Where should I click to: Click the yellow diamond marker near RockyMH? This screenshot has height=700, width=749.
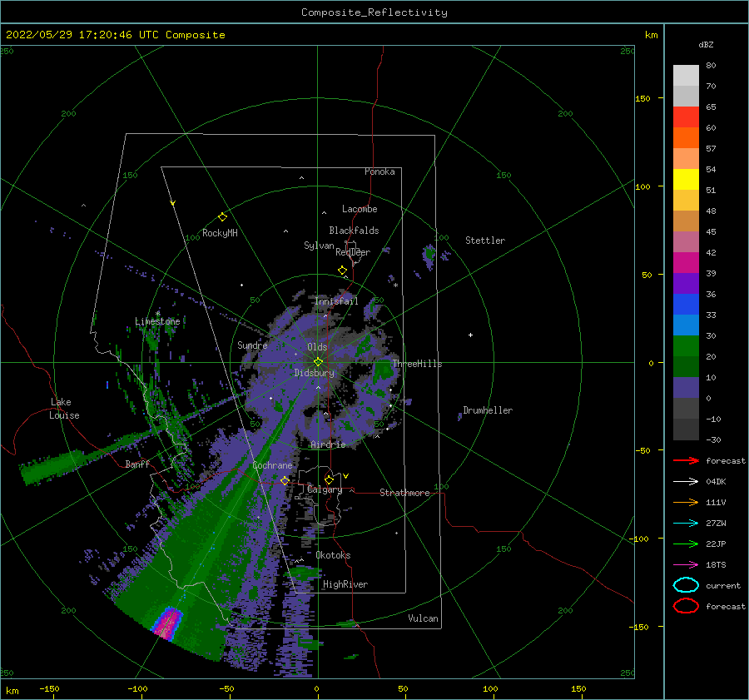[222, 217]
